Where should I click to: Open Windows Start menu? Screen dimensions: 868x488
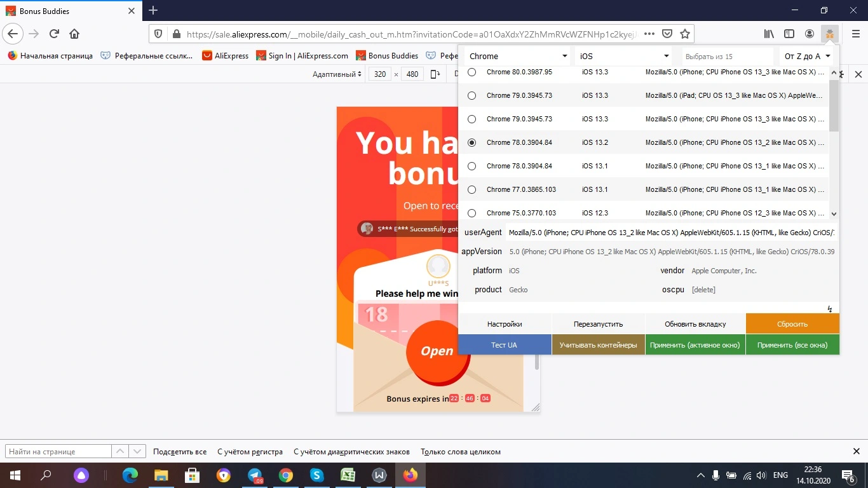click(15, 475)
